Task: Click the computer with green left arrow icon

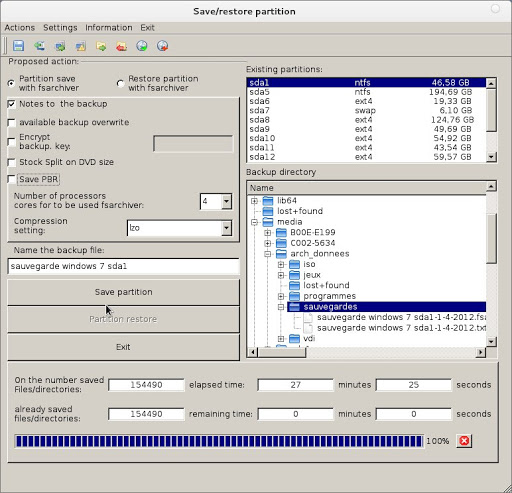Action: click(x=39, y=46)
